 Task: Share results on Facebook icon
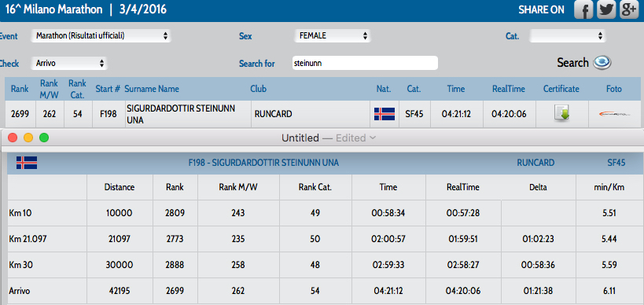[583, 9]
